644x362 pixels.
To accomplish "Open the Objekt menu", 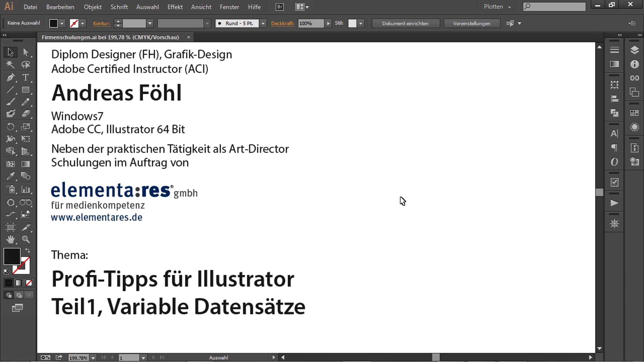I will click(x=93, y=7).
